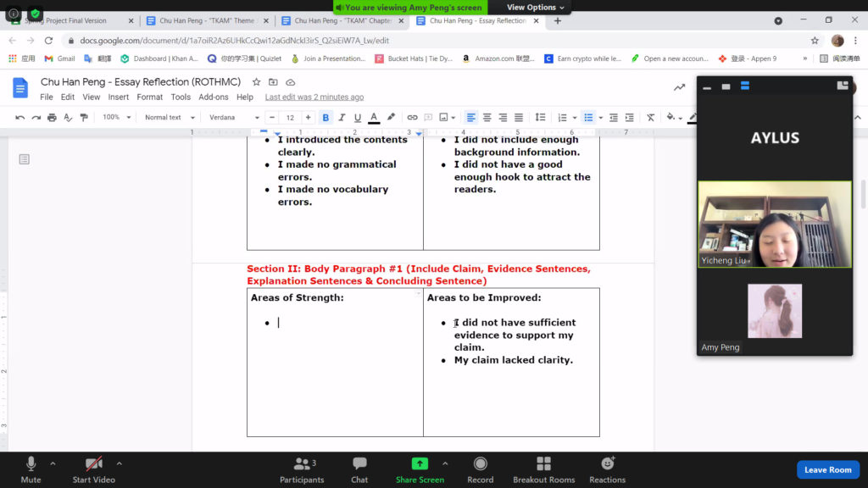Increase indent of the paragraph

tap(630, 117)
